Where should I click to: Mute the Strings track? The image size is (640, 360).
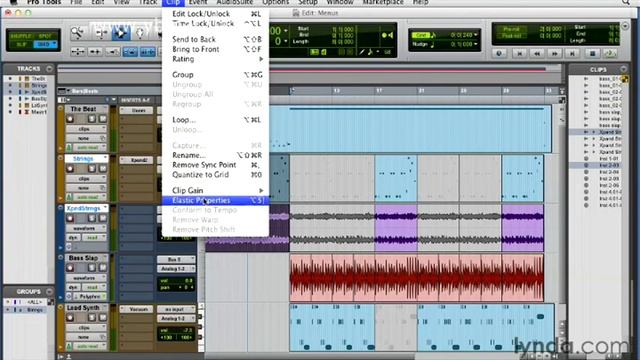(102, 169)
